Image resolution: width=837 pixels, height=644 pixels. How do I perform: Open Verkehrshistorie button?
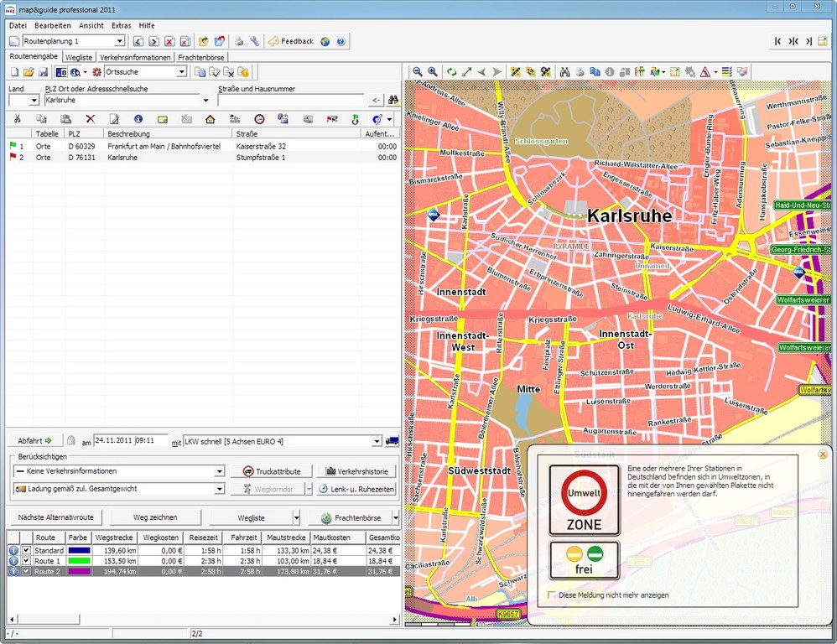coord(356,471)
